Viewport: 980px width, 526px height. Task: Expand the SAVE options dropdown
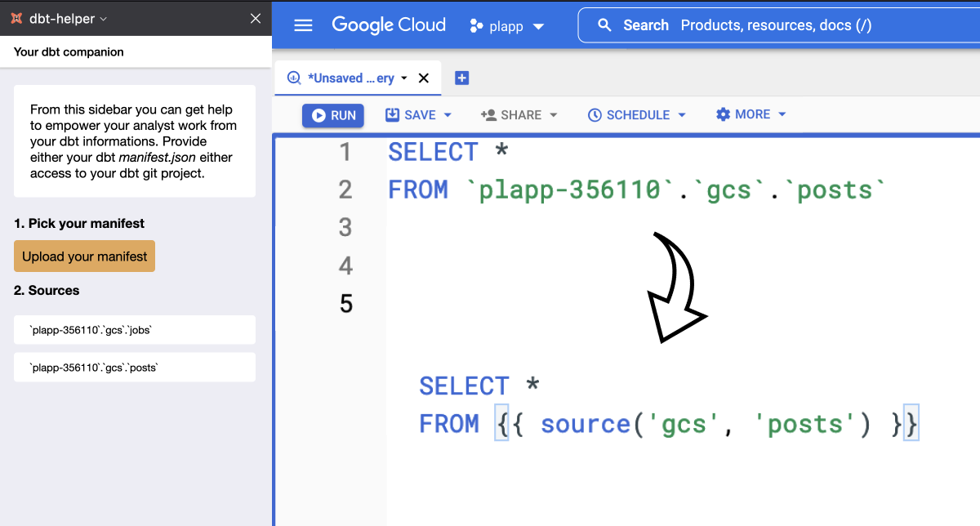point(448,115)
